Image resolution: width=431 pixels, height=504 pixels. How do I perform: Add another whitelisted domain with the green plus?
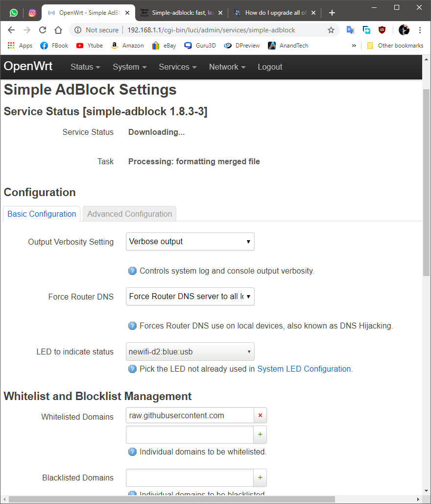click(260, 434)
